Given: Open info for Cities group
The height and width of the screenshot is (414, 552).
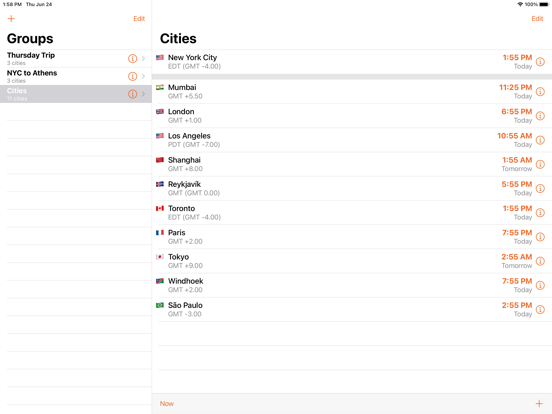Looking at the screenshot, I should pyautogui.click(x=132, y=94).
